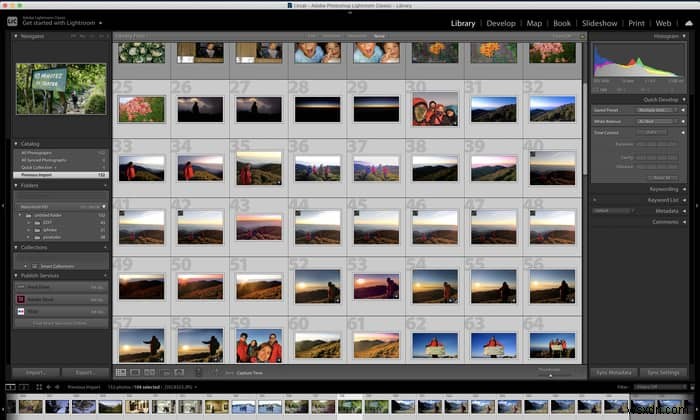Click Find More Services Online button
This screenshot has width=700, height=420.
(x=60, y=323)
